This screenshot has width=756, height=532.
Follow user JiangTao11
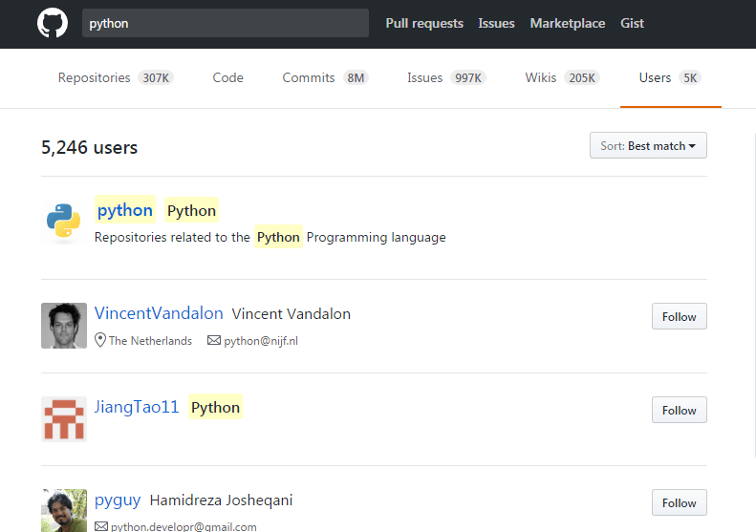click(679, 411)
